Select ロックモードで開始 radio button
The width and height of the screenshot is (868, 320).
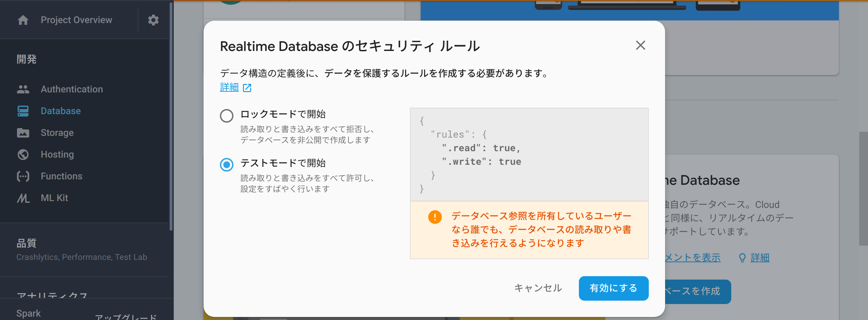(227, 116)
